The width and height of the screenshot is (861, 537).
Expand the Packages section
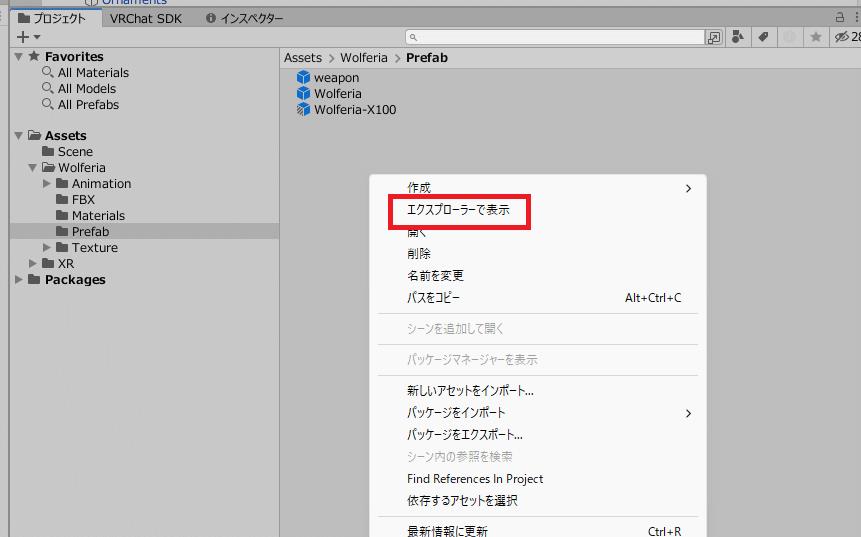pyautogui.click(x=19, y=279)
